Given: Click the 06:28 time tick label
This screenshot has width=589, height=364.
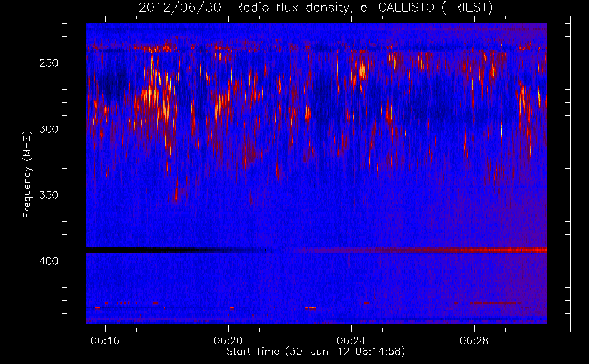Looking at the screenshot, I should tap(474, 341).
